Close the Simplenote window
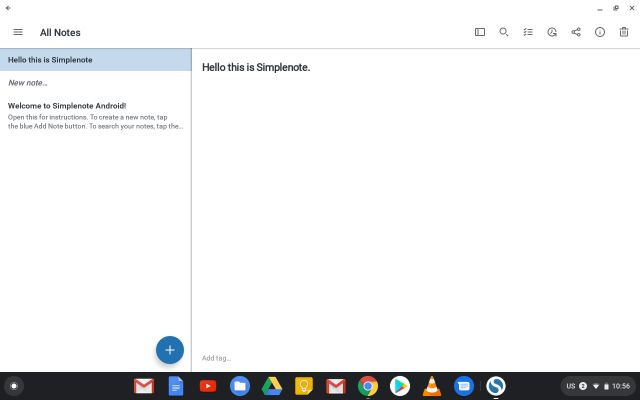 (x=632, y=8)
